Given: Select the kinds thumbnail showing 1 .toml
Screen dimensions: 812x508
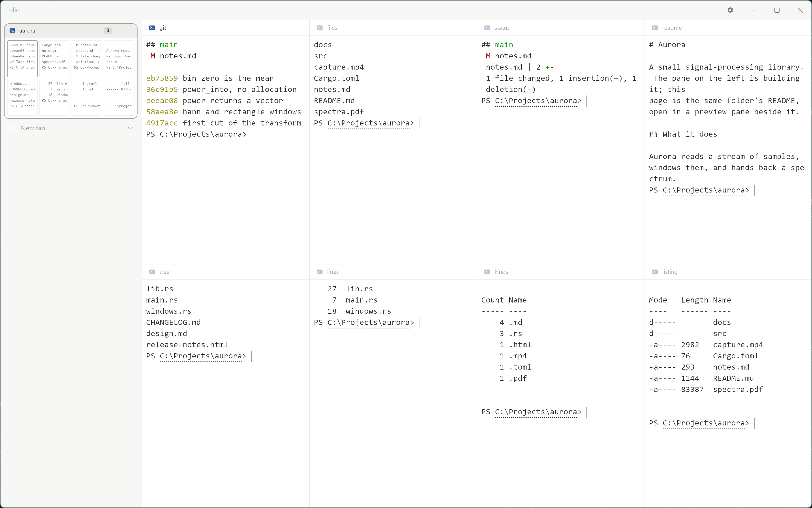Looking at the screenshot, I should (x=87, y=97).
